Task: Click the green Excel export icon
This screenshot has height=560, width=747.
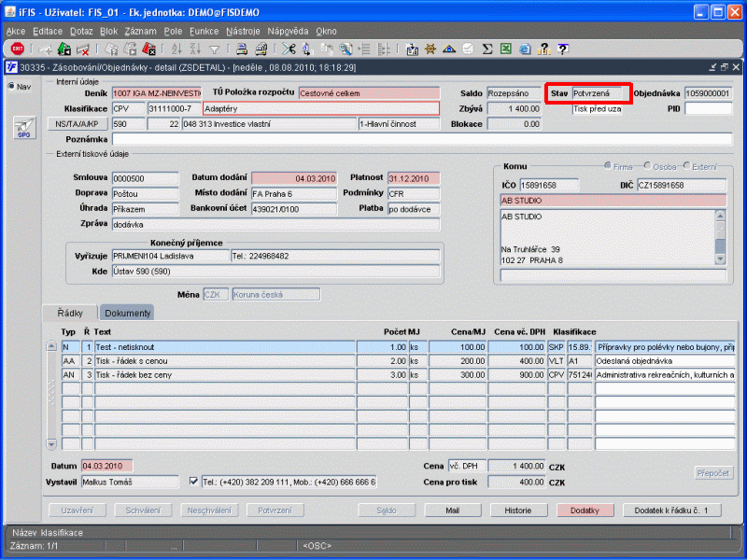Action: (x=504, y=49)
